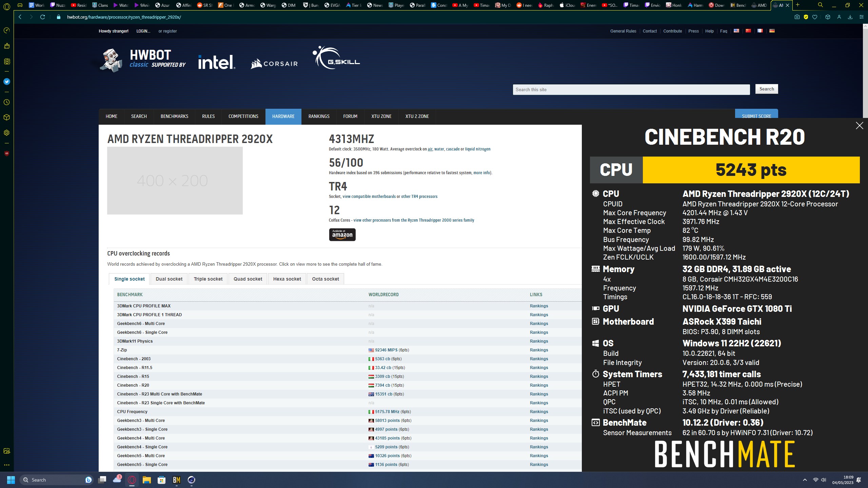This screenshot has width=868, height=488.
Task: Open Microsoft Store taskbar icon
Action: coord(161,480)
